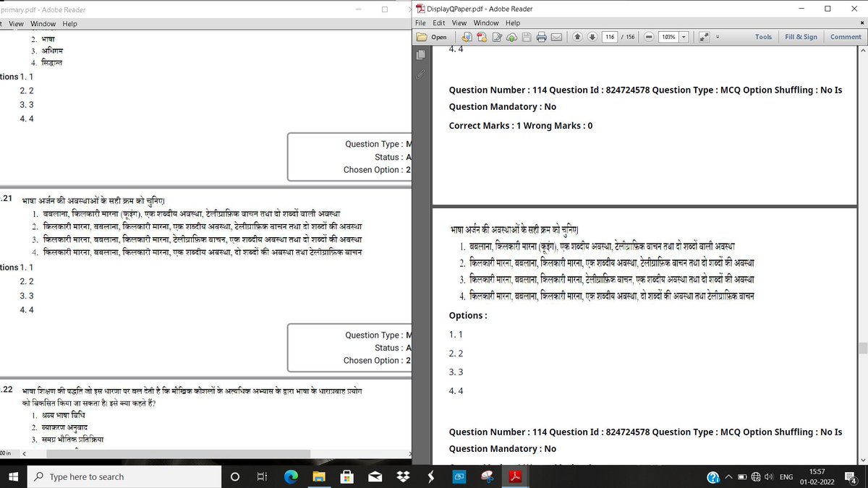This screenshot has width=868, height=488.
Task: Click the Cortana circle icon
Action: 234,476
